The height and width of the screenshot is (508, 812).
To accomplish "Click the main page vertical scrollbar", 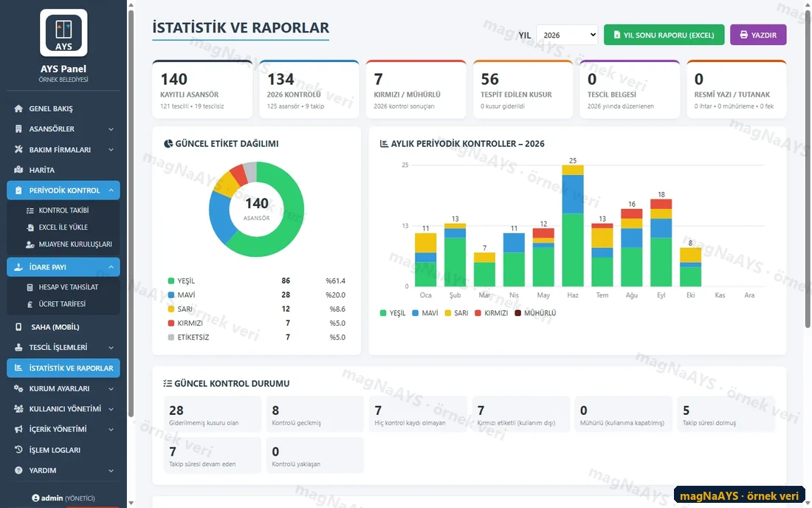I will [808, 171].
